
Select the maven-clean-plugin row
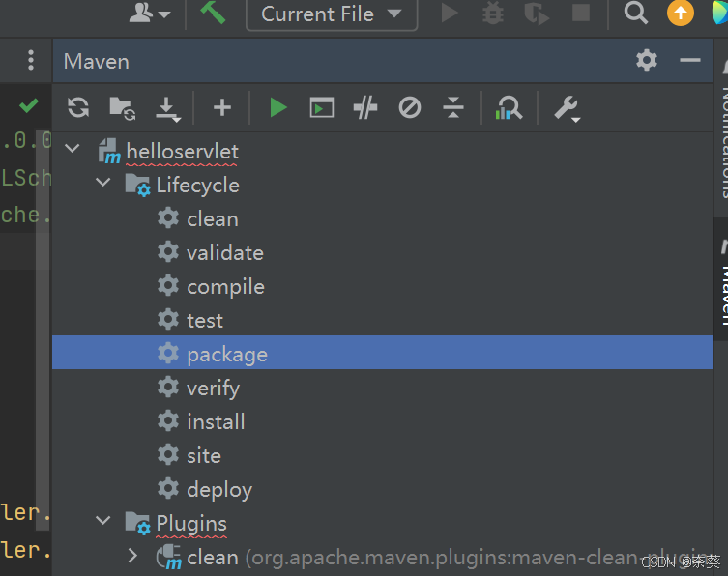coord(382,558)
